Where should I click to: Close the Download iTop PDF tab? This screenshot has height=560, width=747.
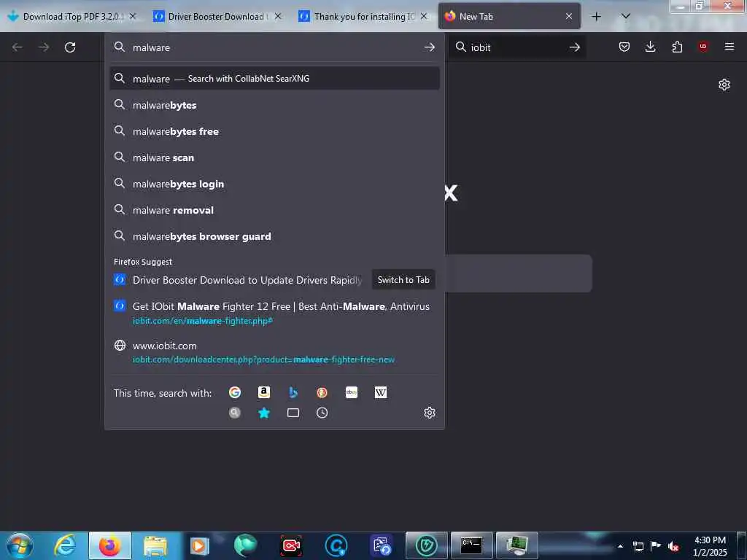tap(133, 16)
